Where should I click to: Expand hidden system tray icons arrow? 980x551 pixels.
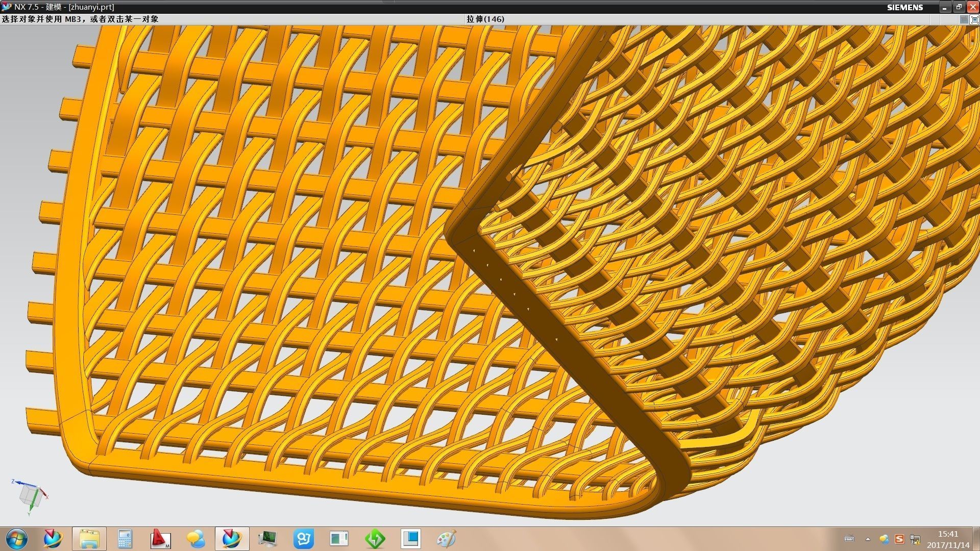(x=868, y=539)
